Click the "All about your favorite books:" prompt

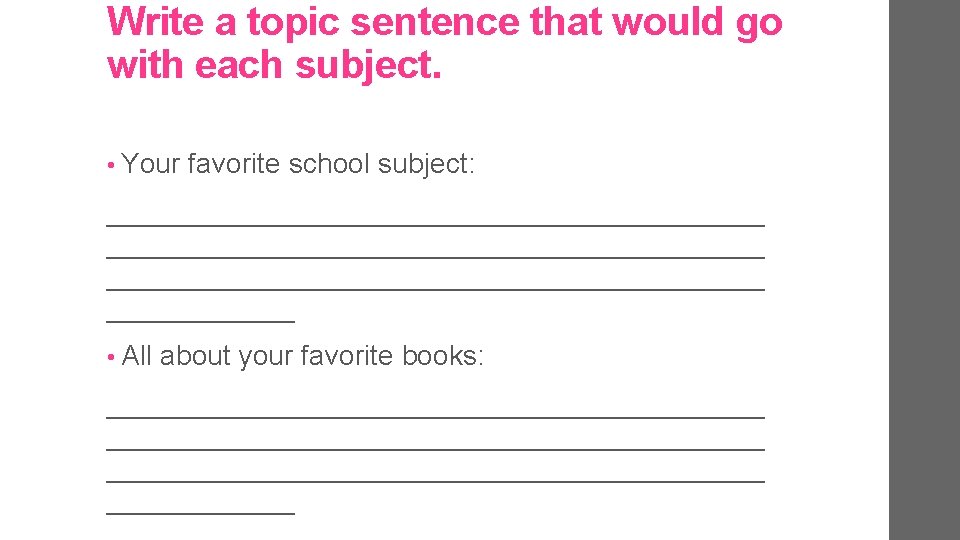coord(303,355)
